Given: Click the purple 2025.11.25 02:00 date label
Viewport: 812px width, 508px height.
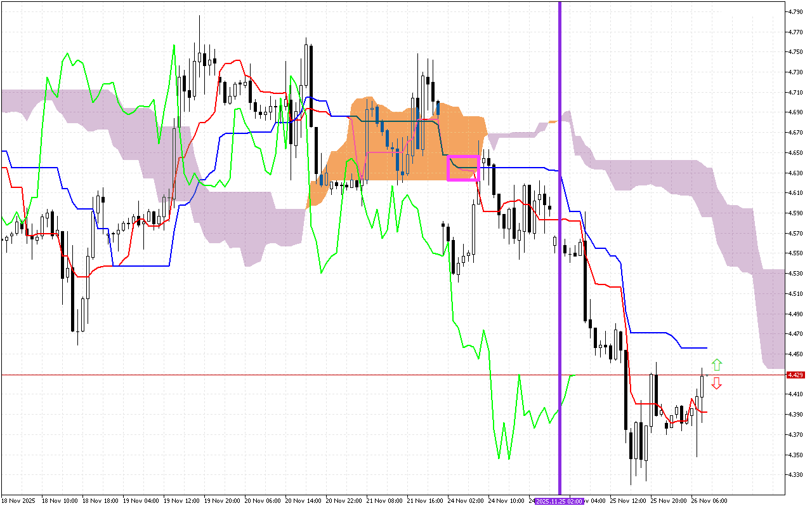Looking at the screenshot, I should [x=559, y=501].
